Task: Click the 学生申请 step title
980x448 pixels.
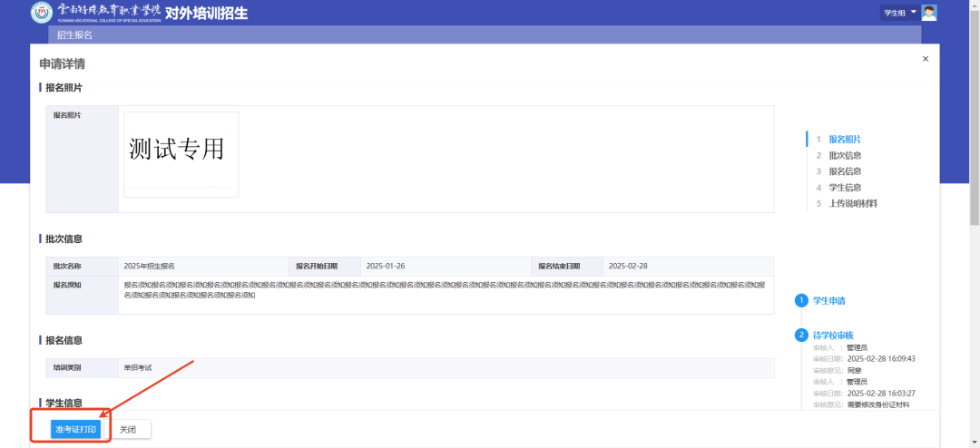Action: click(x=828, y=300)
